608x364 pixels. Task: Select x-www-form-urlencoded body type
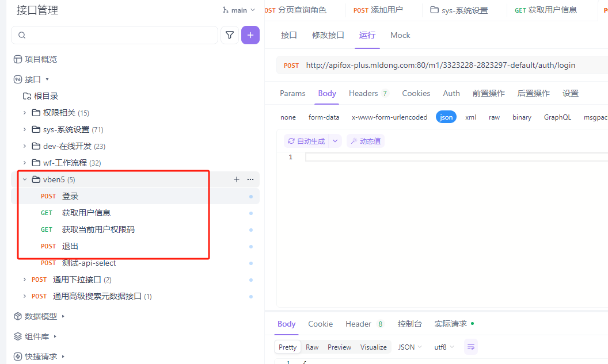[x=390, y=117]
